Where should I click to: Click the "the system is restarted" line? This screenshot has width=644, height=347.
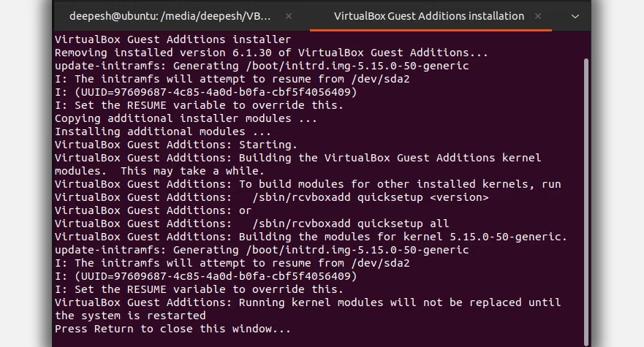pyautogui.click(x=130, y=316)
